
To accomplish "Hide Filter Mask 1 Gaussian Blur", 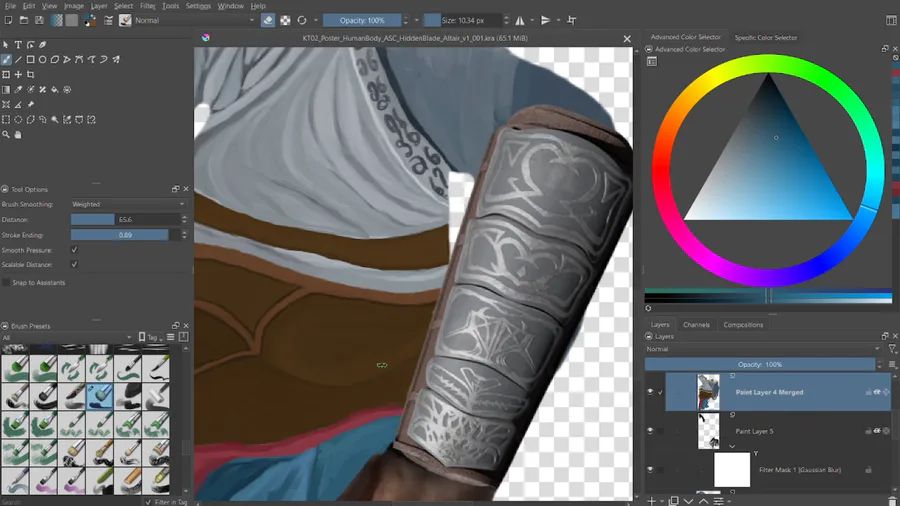I will (650, 469).
